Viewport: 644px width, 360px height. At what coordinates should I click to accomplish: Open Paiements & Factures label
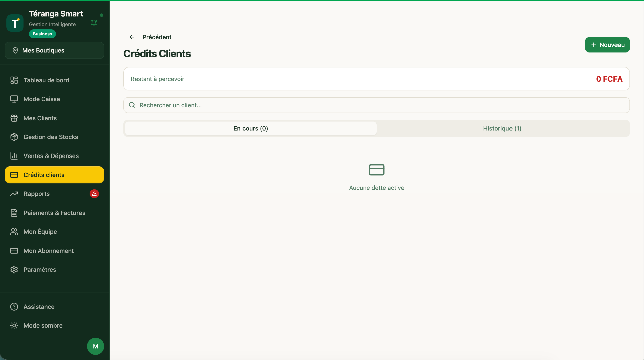(54, 213)
